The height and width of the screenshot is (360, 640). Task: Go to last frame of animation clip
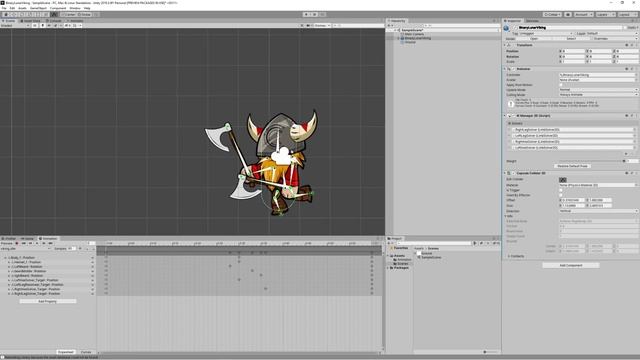coord(50,243)
